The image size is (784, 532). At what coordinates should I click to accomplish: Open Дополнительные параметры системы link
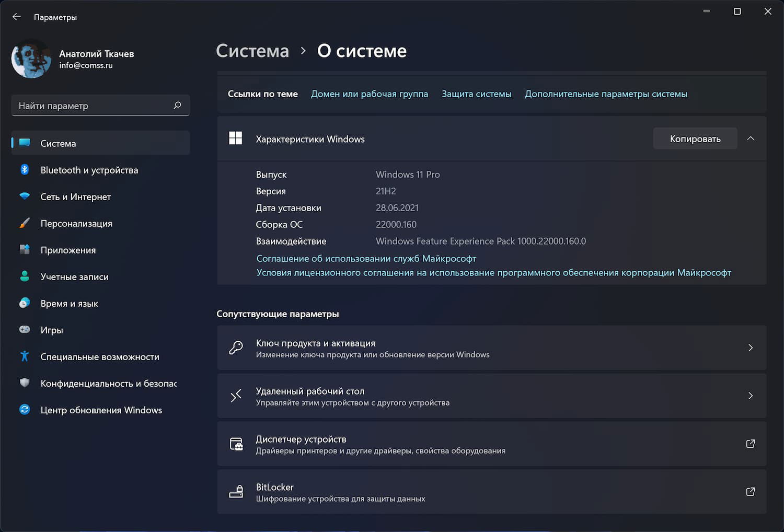606,94
